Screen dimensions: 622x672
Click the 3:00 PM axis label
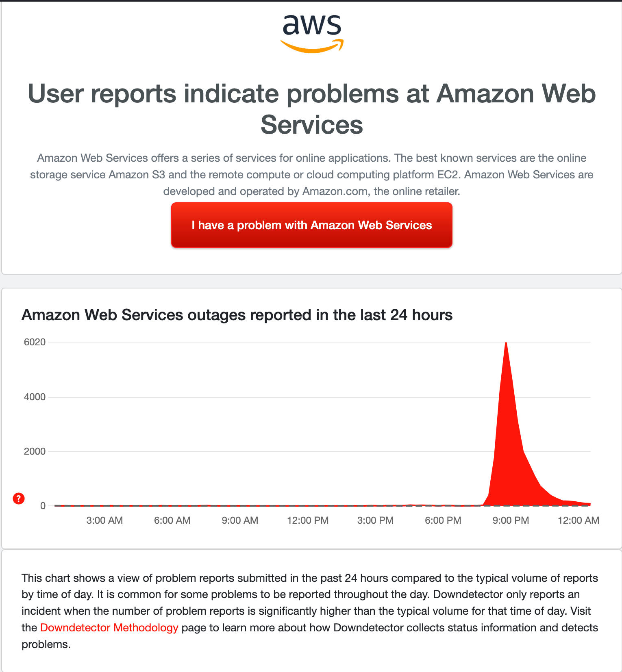point(375,520)
